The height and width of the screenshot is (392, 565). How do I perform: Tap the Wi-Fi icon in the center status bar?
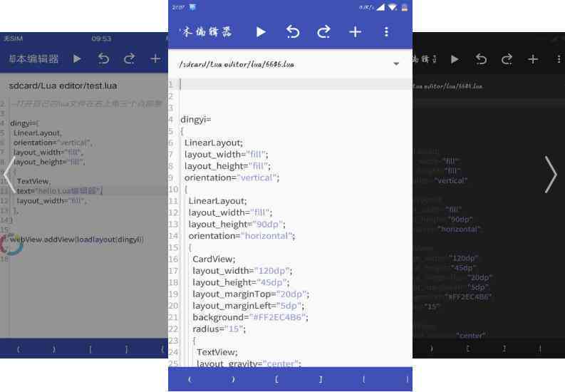393,7
